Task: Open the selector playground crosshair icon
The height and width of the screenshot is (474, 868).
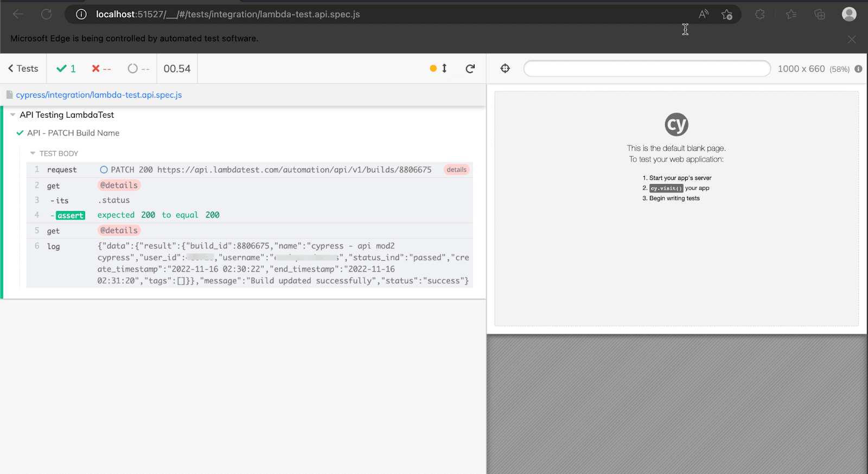Action: point(505,68)
